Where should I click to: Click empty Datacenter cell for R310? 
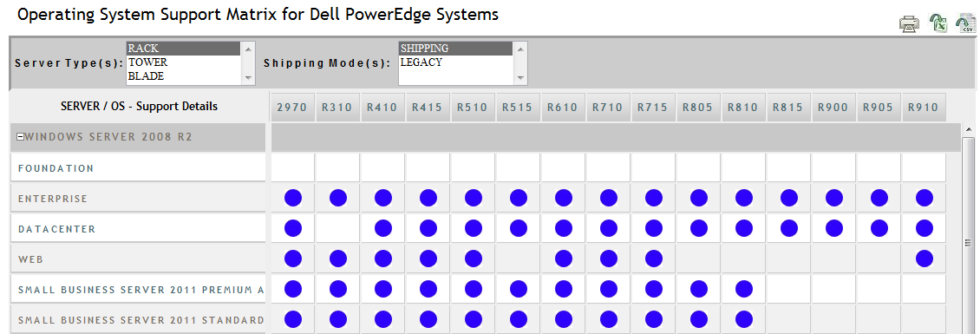pos(337,229)
